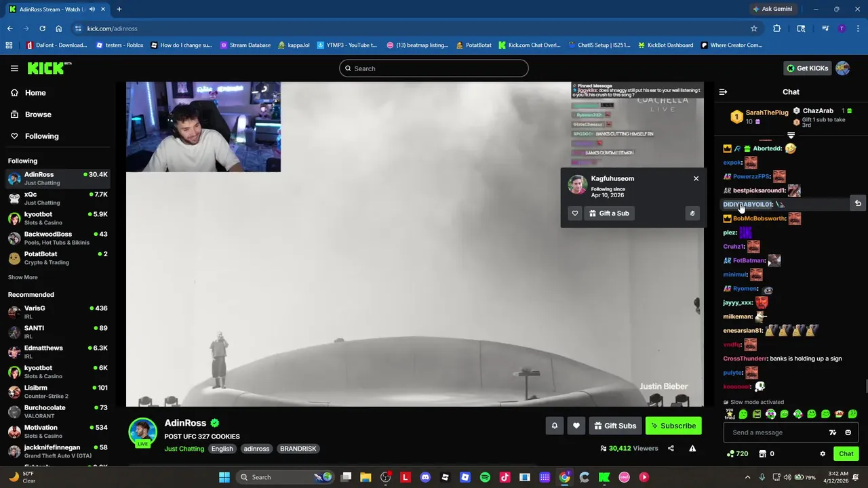Click the Kick search box

tap(434, 68)
